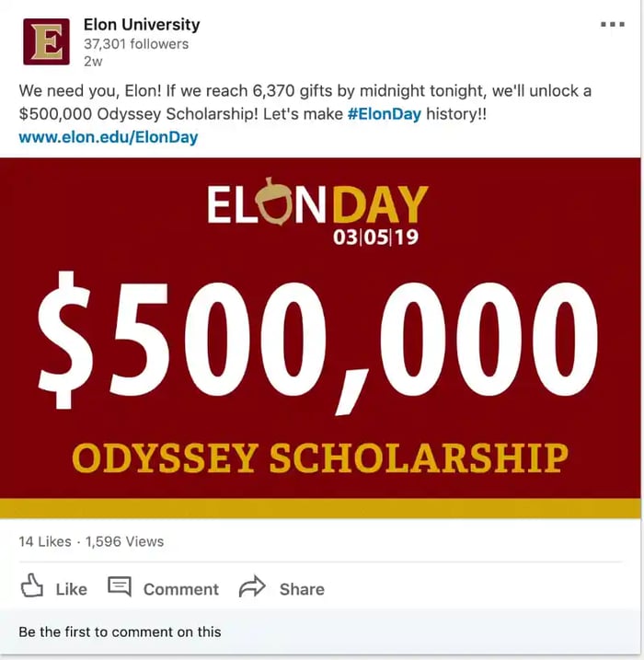
Task: View the 14 Likes count
Action: click(x=44, y=541)
